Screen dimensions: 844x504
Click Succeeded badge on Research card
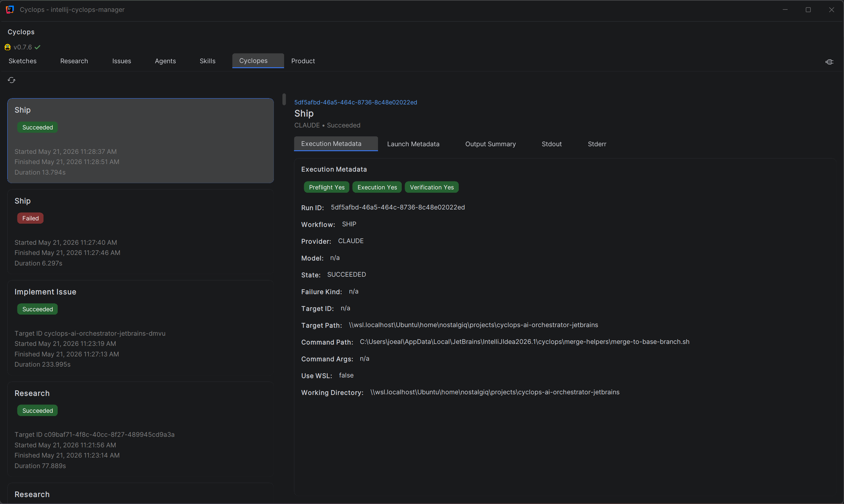click(37, 410)
